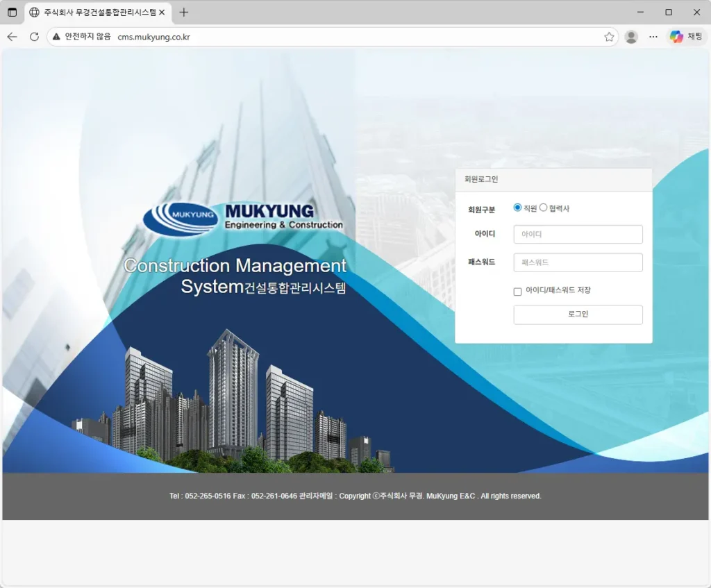Image resolution: width=711 pixels, height=588 pixels.
Task: Click the MUKYUNG Engineering & Construction logo
Action: pyautogui.click(x=243, y=217)
